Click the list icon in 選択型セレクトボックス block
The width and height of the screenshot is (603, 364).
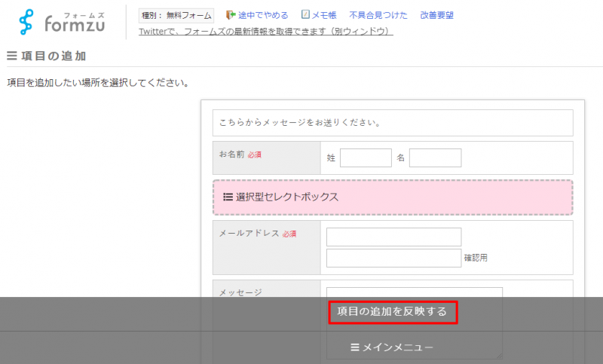point(228,197)
